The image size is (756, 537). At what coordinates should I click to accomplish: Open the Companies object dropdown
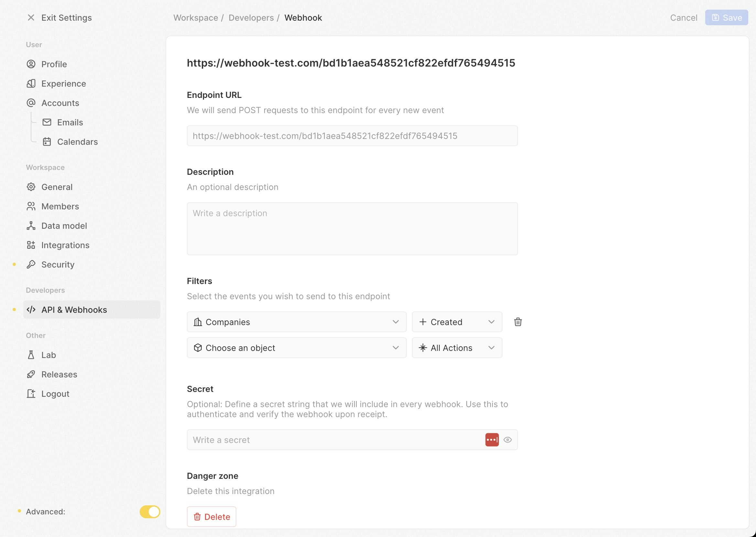click(296, 322)
